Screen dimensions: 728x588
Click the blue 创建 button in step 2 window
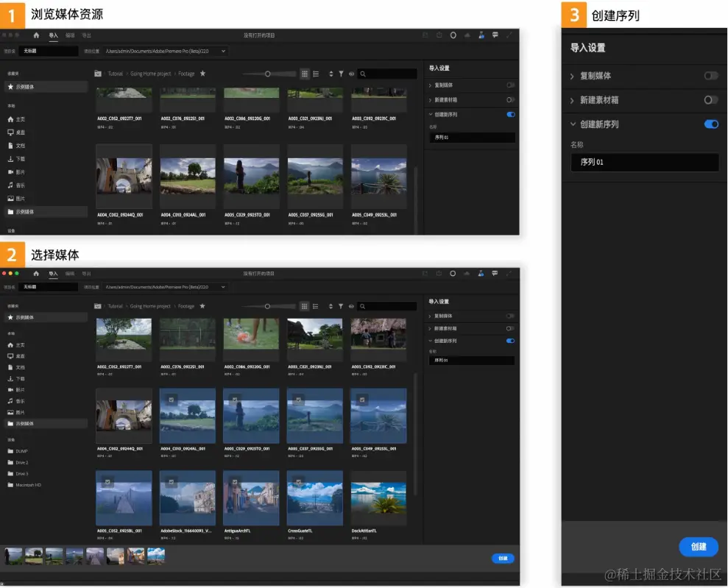click(x=503, y=559)
